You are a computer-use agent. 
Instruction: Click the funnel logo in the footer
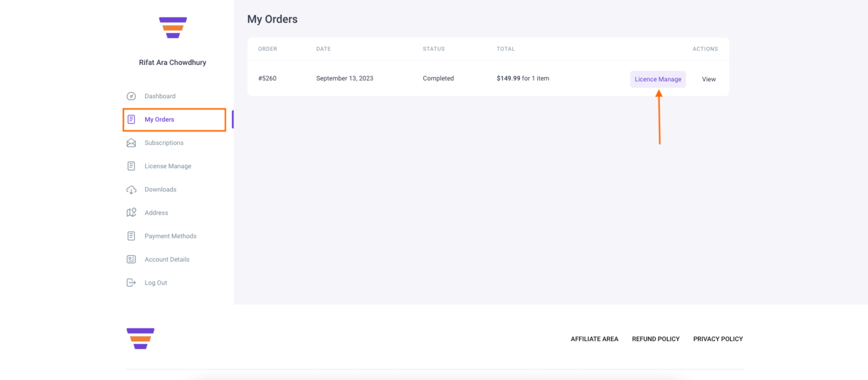point(140,338)
